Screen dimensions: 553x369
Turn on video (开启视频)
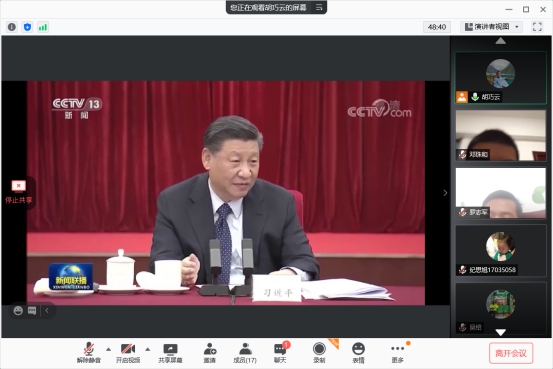[x=128, y=353]
